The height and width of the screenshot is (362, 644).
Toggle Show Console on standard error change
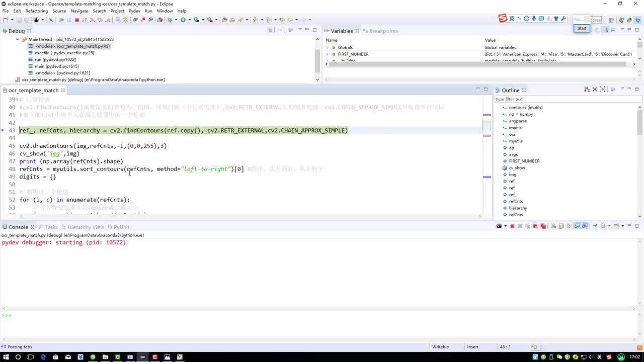click(585, 226)
